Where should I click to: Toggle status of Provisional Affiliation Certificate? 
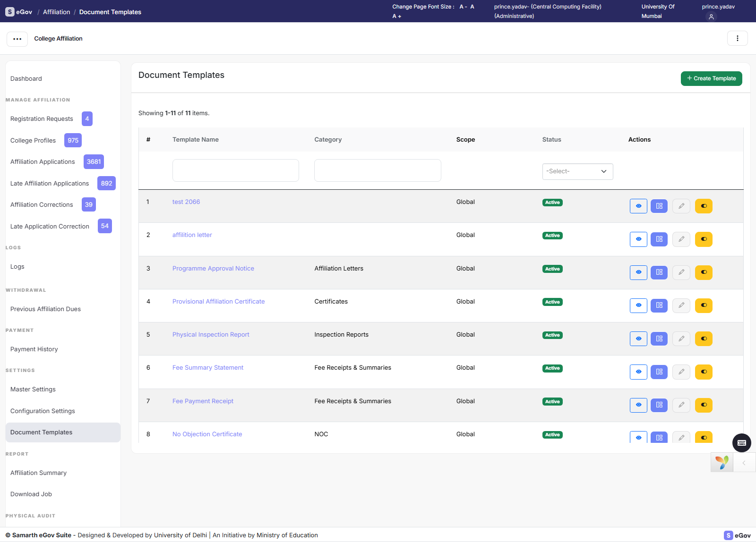point(704,305)
